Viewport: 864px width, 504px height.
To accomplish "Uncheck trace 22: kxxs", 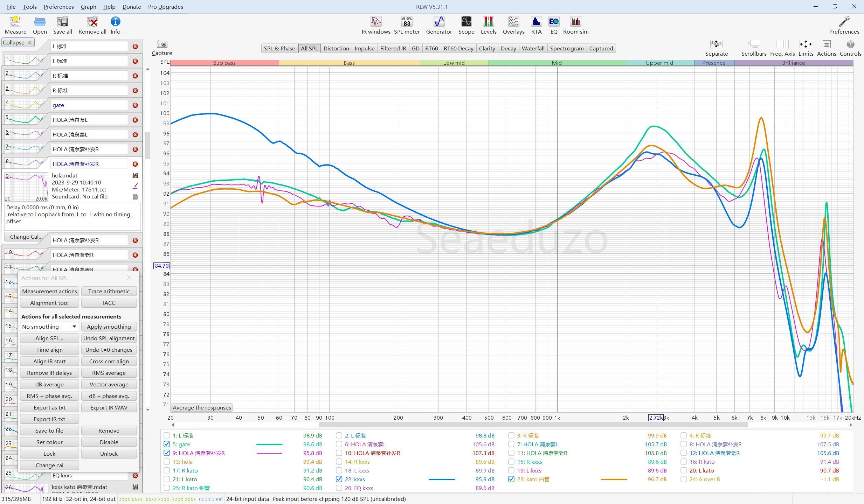I will pyautogui.click(x=339, y=479).
